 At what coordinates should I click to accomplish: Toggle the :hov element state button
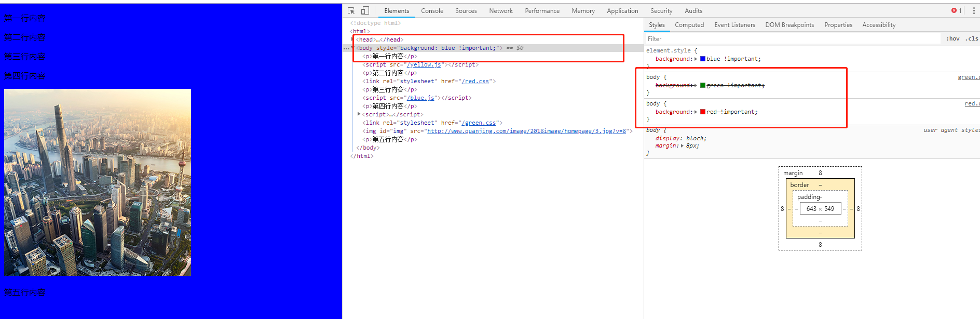tap(953, 38)
